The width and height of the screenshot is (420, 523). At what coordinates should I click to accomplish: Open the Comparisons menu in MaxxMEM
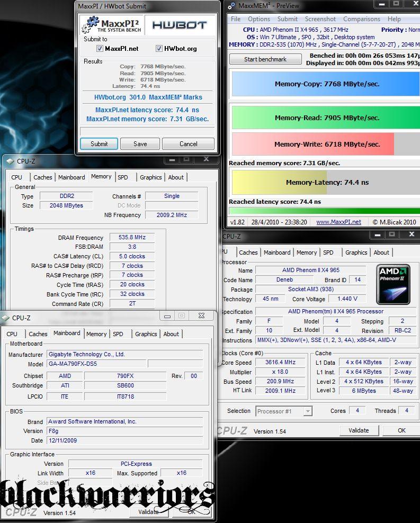point(362,19)
